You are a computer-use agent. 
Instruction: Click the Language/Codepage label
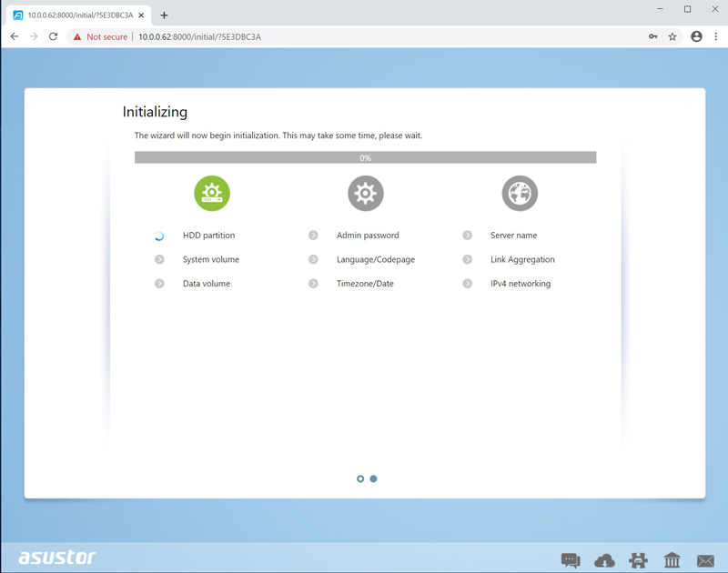coord(376,259)
